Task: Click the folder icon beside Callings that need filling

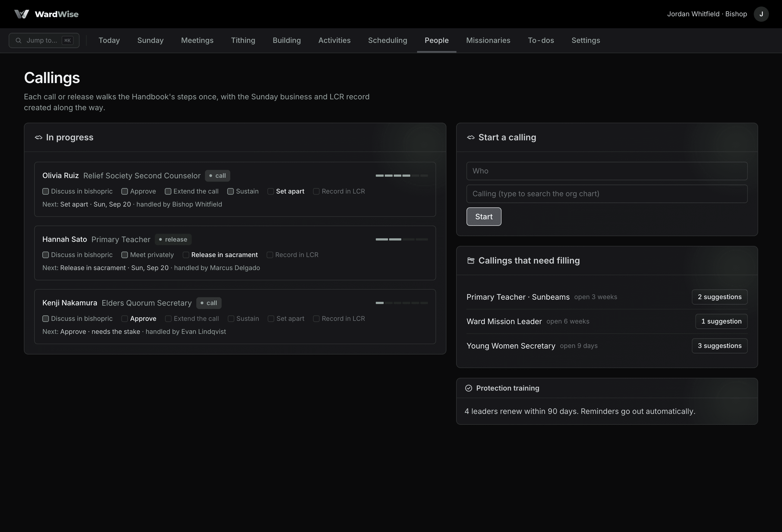Action: (x=471, y=261)
